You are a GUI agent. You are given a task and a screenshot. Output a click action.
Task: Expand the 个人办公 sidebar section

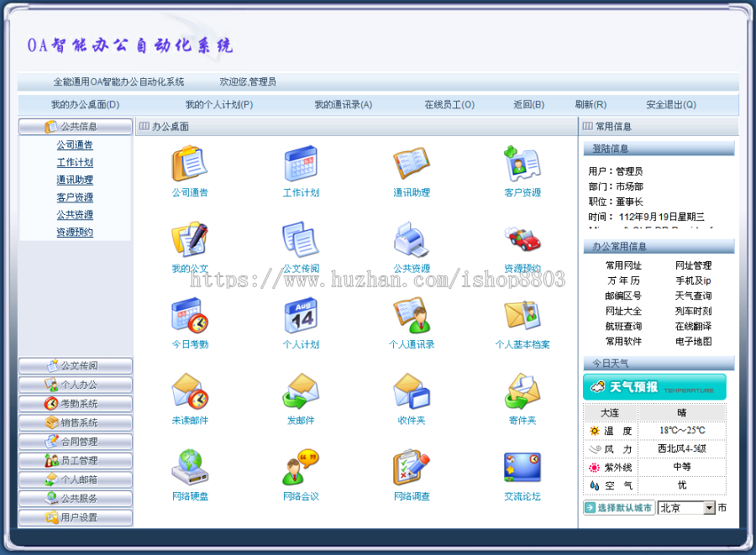(76, 385)
